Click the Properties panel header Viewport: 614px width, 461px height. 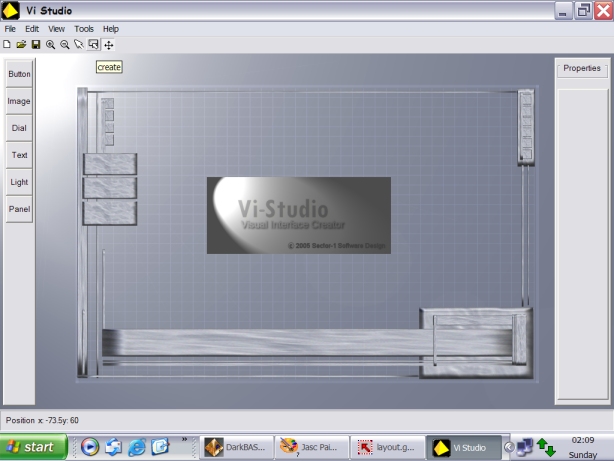click(x=582, y=69)
